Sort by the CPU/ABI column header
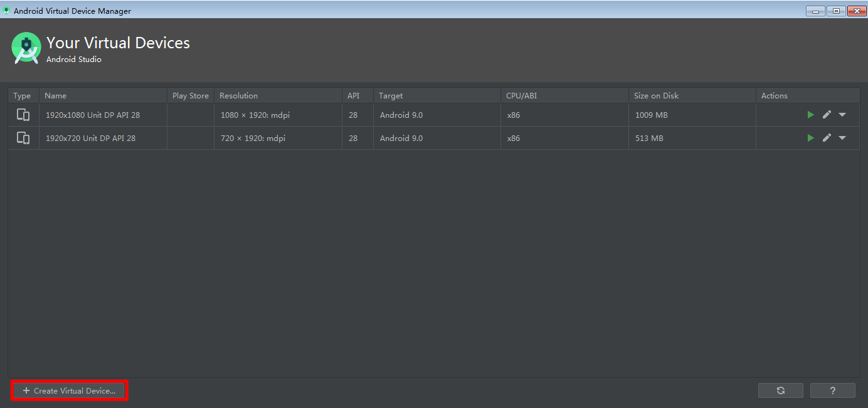 point(564,96)
